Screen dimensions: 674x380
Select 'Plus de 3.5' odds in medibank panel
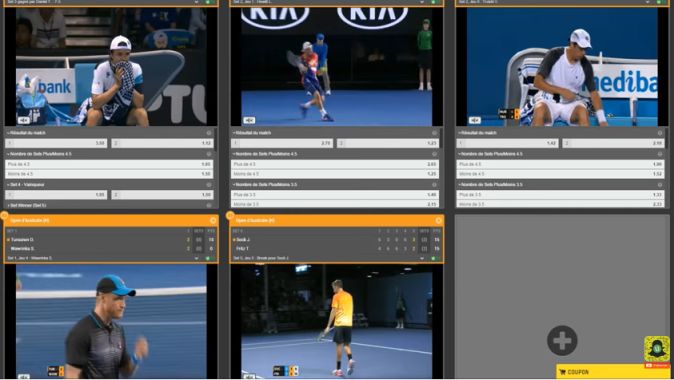coord(560,195)
